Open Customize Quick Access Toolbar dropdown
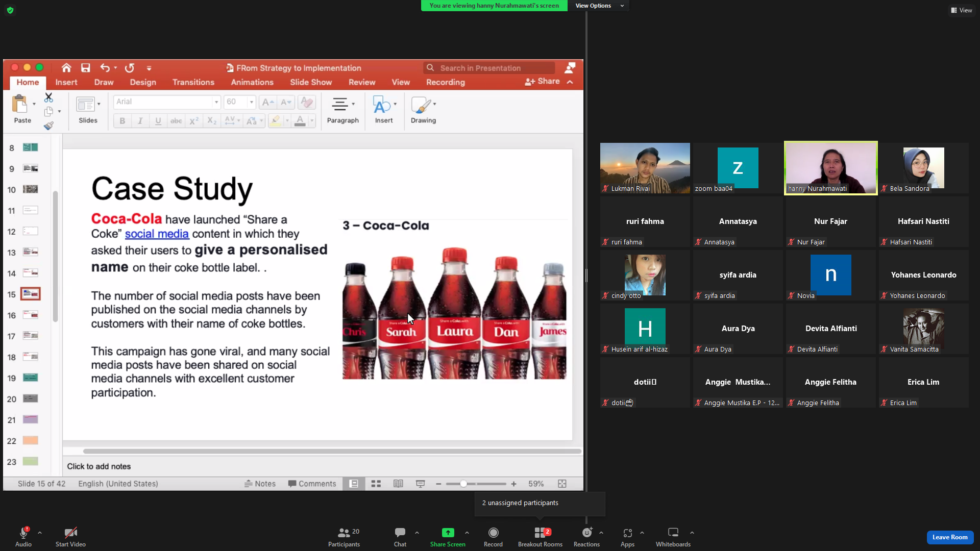The width and height of the screenshot is (980, 551). 149,68
